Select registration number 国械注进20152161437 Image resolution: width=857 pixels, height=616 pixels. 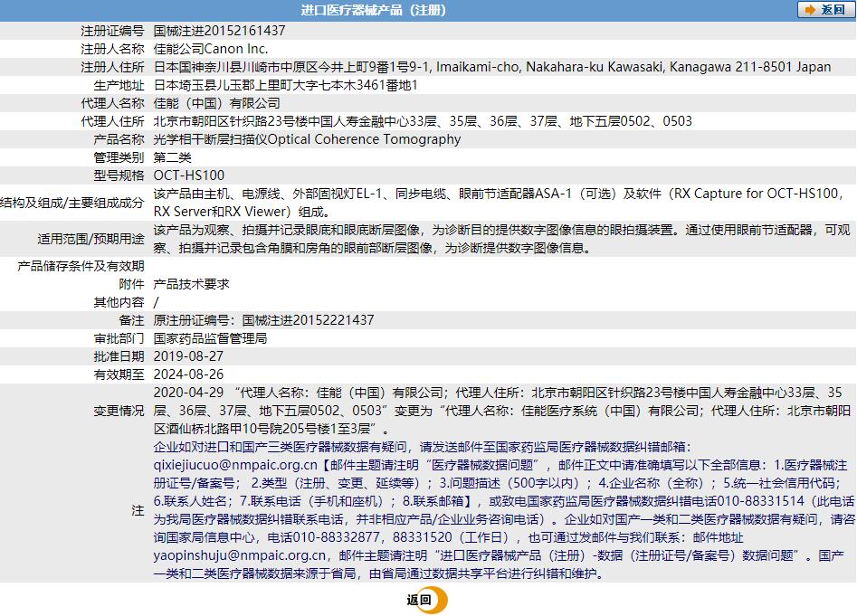click(x=219, y=31)
